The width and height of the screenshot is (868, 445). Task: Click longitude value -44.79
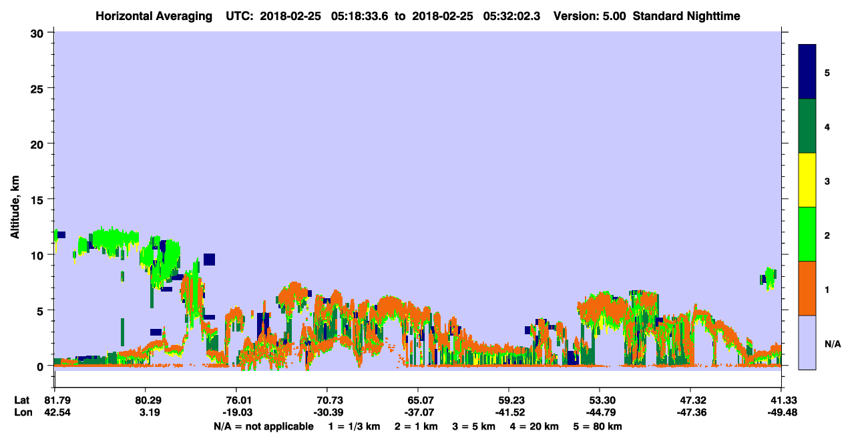tap(600, 412)
